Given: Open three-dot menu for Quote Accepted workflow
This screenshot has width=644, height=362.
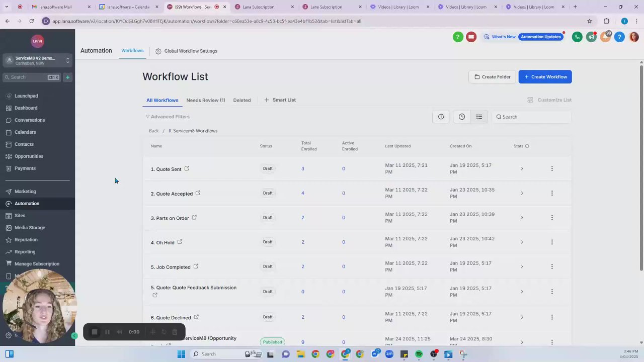Looking at the screenshot, I should [552, 193].
